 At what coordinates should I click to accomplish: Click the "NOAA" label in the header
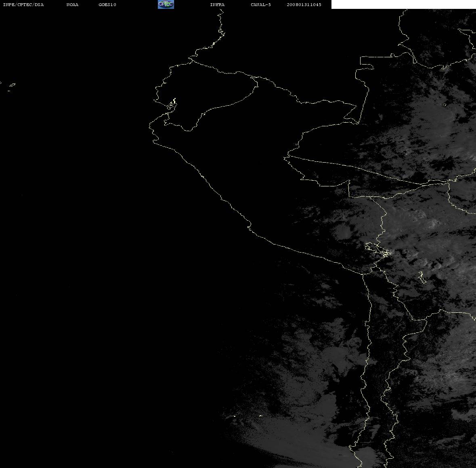[x=72, y=4]
